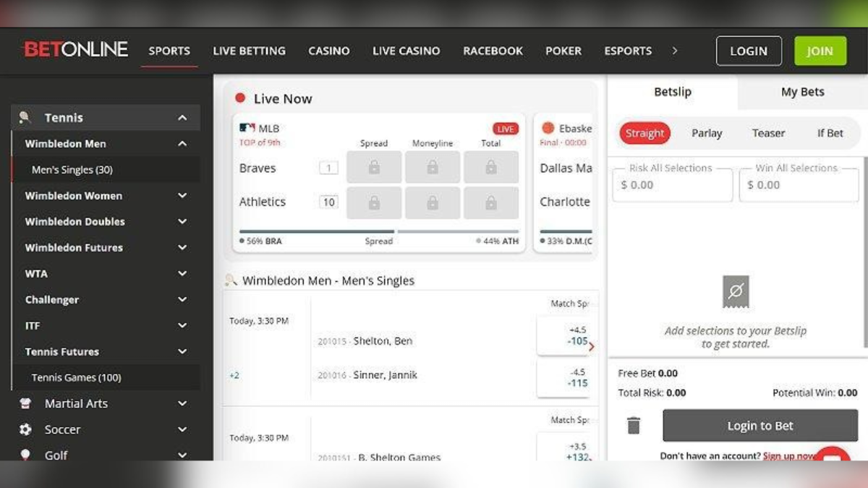Image resolution: width=868 pixels, height=488 pixels.
Task: Click the empty betslip ticket icon
Action: coord(736,291)
